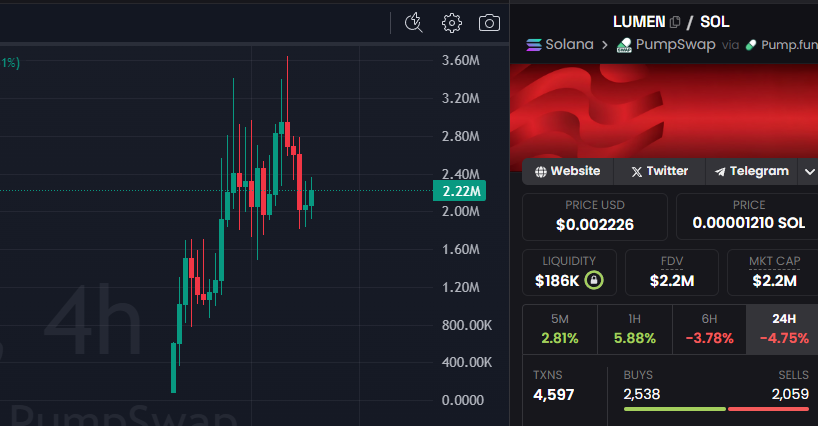Screen dimensions: 818x426
Task: Click the FDV $2.2M box
Action: pyautogui.click(x=672, y=272)
